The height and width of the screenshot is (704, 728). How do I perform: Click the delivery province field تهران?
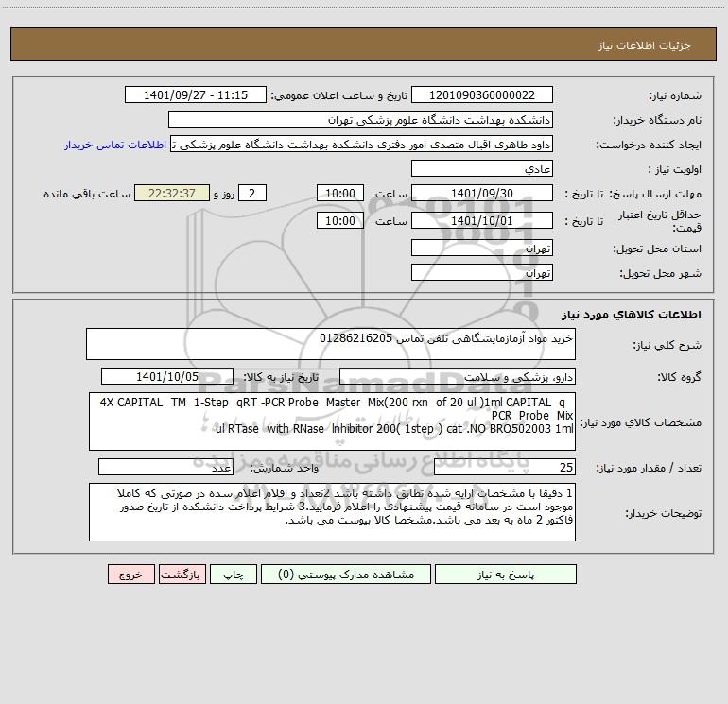tap(482, 248)
